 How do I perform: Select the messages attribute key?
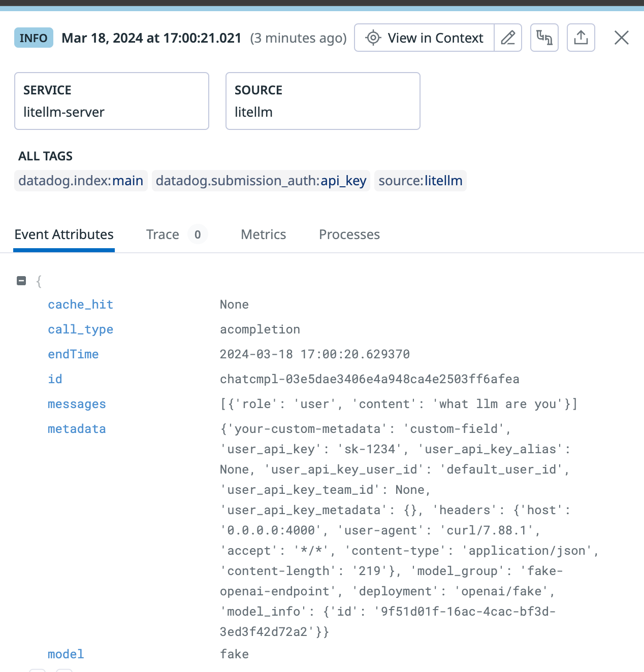77,404
